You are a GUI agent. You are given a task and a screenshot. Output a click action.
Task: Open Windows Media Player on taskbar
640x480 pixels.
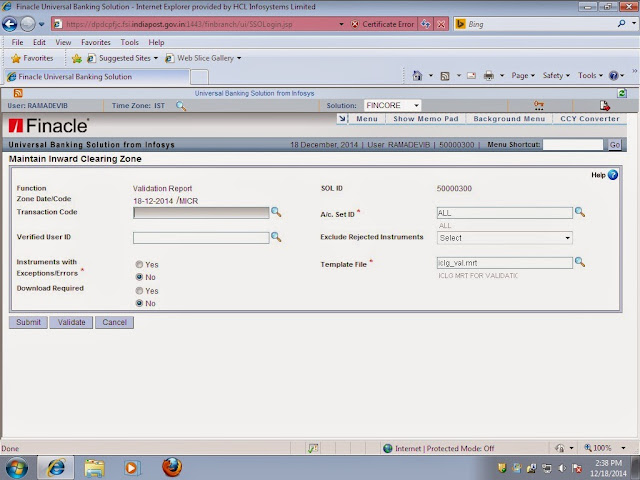click(x=132, y=468)
